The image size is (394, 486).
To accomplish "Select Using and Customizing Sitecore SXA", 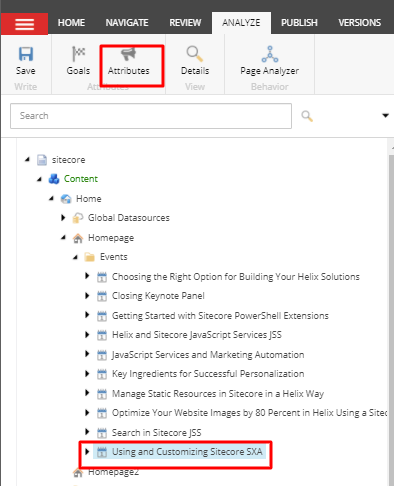I will click(x=187, y=452).
